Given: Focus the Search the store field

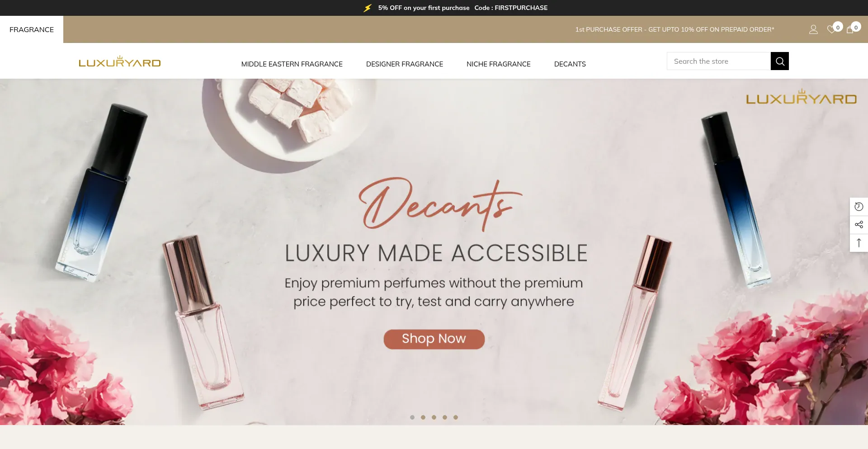Looking at the screenshot, I should [719, 61].
